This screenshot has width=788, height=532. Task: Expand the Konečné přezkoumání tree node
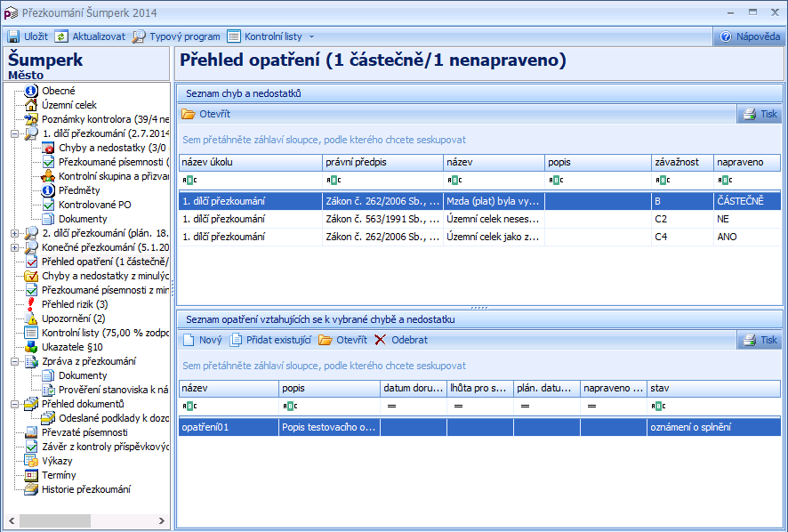14,247
